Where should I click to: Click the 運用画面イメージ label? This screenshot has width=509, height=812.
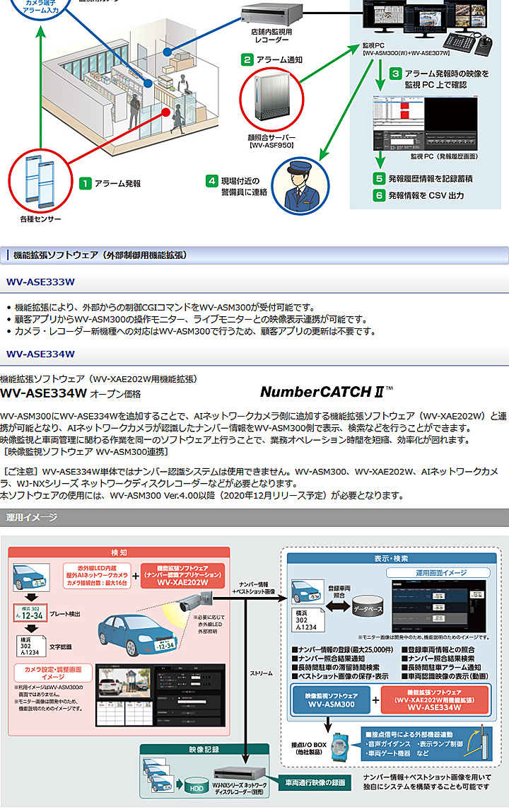click(438, 572)
